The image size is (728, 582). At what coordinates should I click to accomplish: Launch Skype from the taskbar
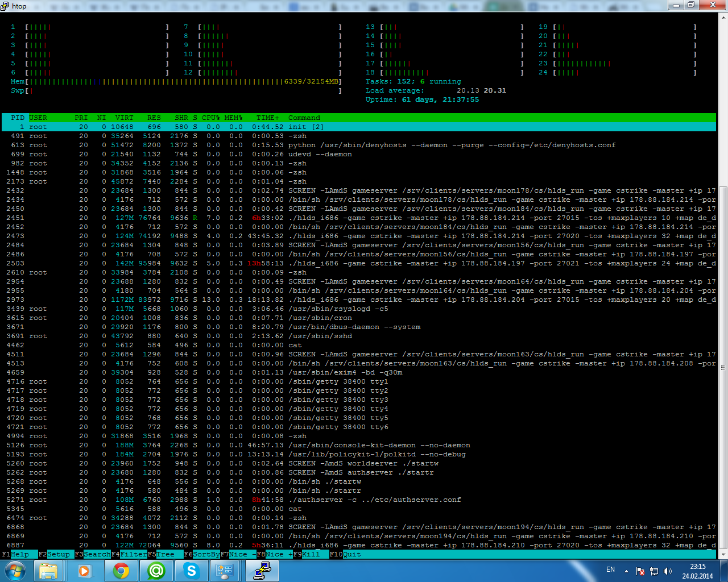pyautogui.click(x=191, y=570)
